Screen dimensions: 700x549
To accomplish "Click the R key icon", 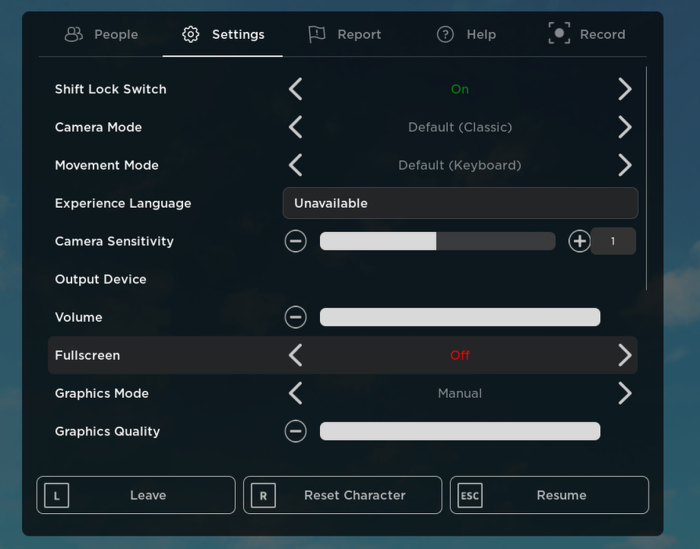I will click(263, 495).
